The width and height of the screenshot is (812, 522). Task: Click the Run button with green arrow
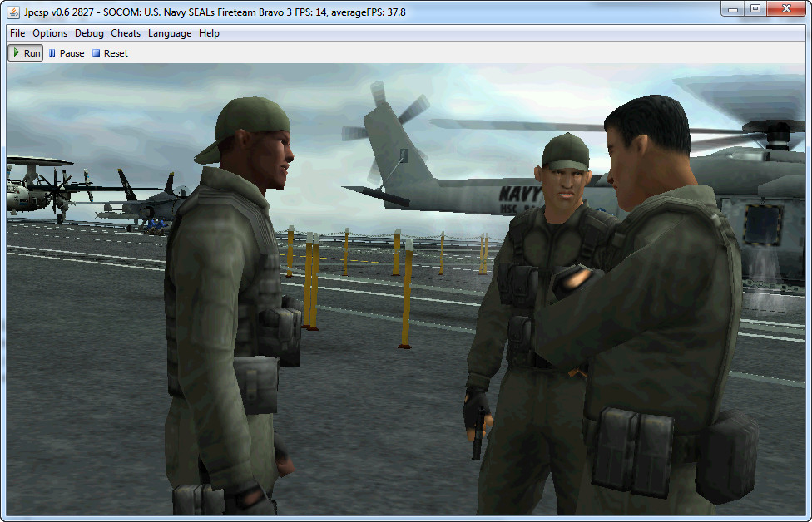click(x=25, y=53)
